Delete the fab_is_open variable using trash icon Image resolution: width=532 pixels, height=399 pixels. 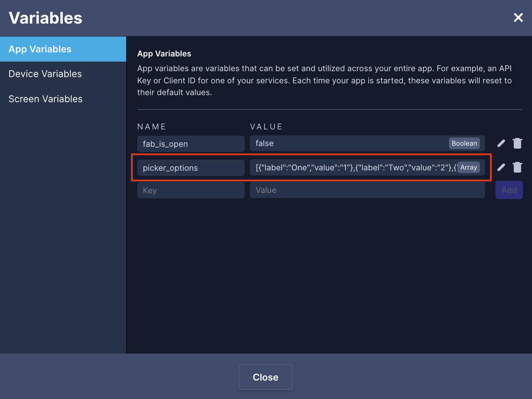[x=518, y=143]
